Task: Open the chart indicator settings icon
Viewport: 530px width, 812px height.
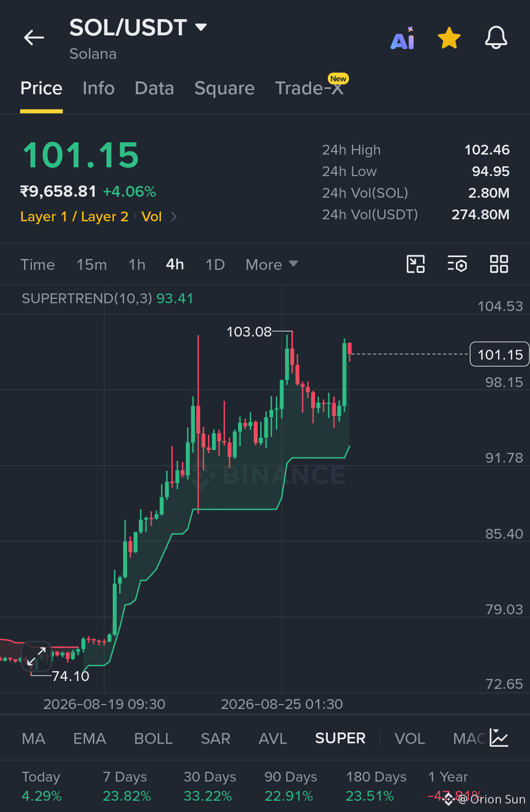Action: pyautogui.click(x=457, y=264)
